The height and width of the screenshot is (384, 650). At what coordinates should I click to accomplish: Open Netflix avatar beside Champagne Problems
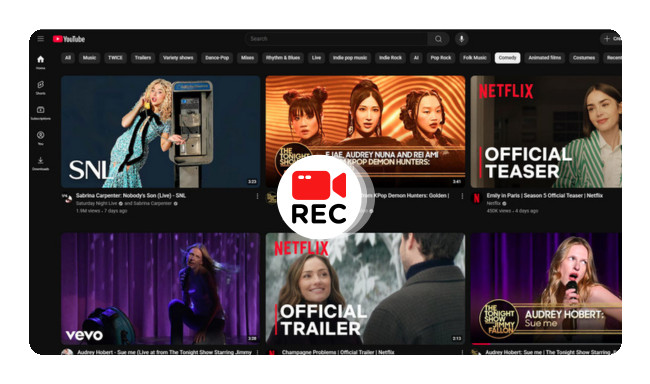[x=272, y=352]
